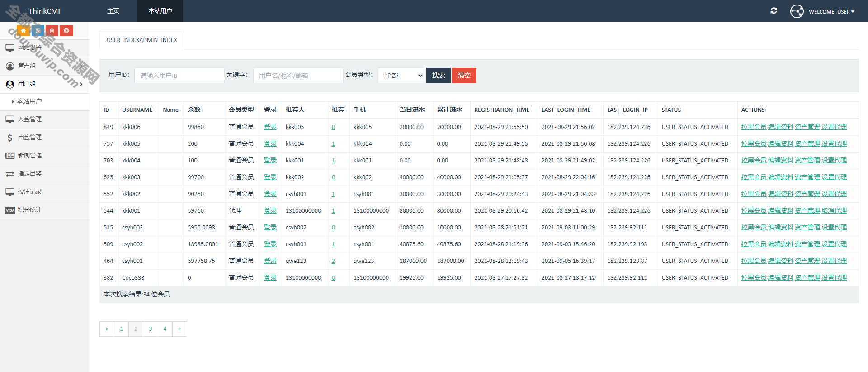The image size is (868, 372).
Task: Click referral count 2 for csyh001
Action: pyautogui.click(x=333, y=261)
